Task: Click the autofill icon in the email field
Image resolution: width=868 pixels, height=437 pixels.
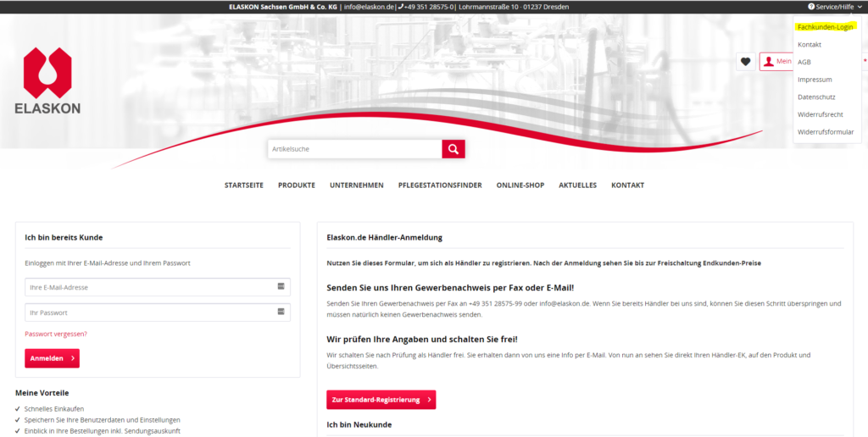Action: (281, 287)
